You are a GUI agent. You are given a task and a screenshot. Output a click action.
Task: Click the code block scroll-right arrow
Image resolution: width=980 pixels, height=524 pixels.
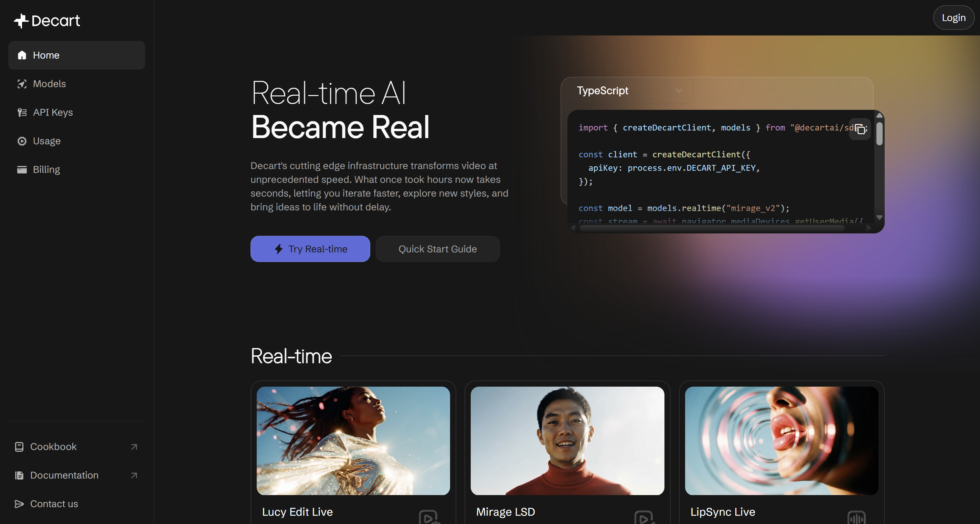(869, 228)
